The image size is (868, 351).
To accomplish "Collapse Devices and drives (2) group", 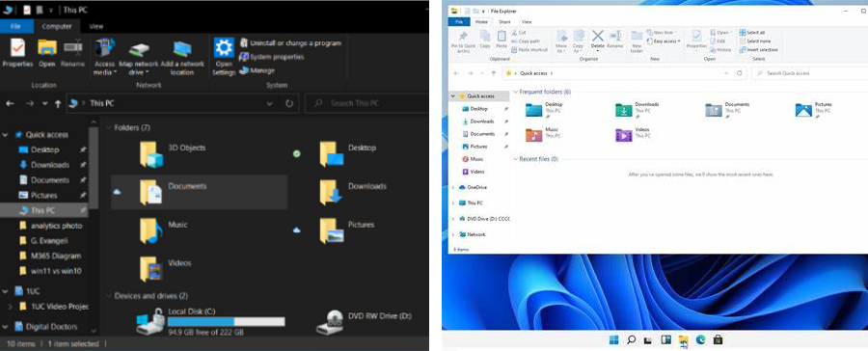I will point(108,296).
